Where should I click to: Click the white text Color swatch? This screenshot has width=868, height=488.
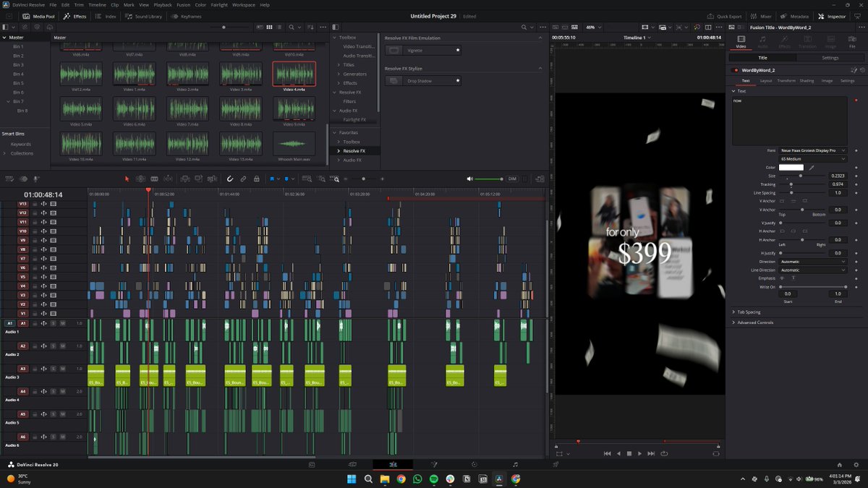coord(791,167)
